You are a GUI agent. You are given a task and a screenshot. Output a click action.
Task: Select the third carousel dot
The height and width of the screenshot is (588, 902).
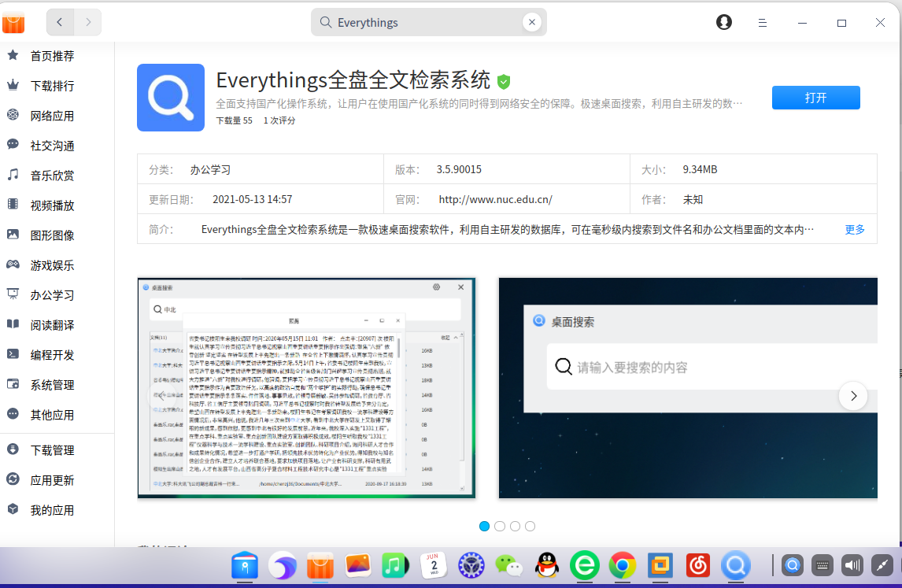click(x=515, y=526)
